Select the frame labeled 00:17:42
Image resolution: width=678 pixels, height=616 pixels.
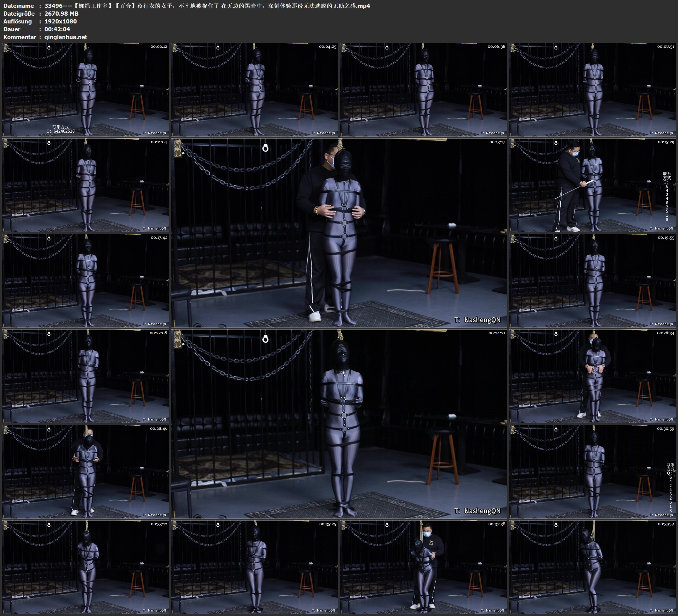click(x=85, y=281)
